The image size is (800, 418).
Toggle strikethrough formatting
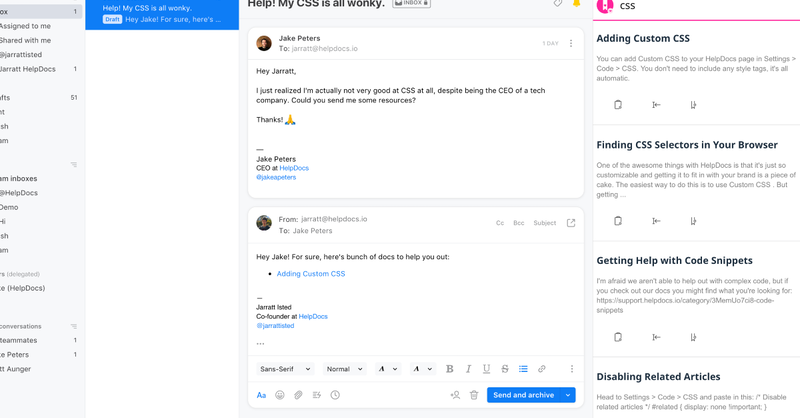pos(505,368)
